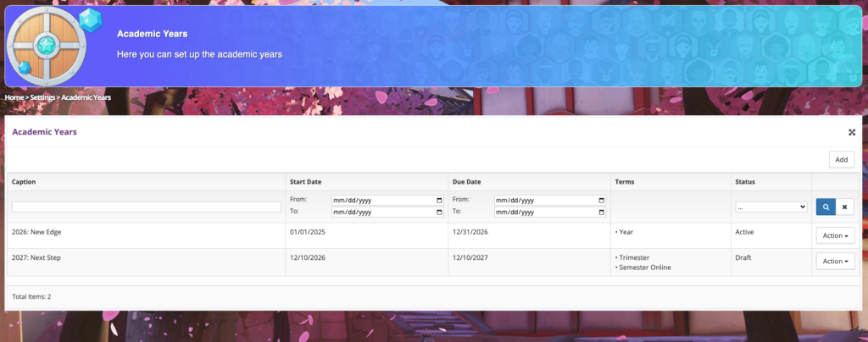Open calendar picker for Start Date From
The height and width of the screenshot is (342, 868).
click(438, 201)
